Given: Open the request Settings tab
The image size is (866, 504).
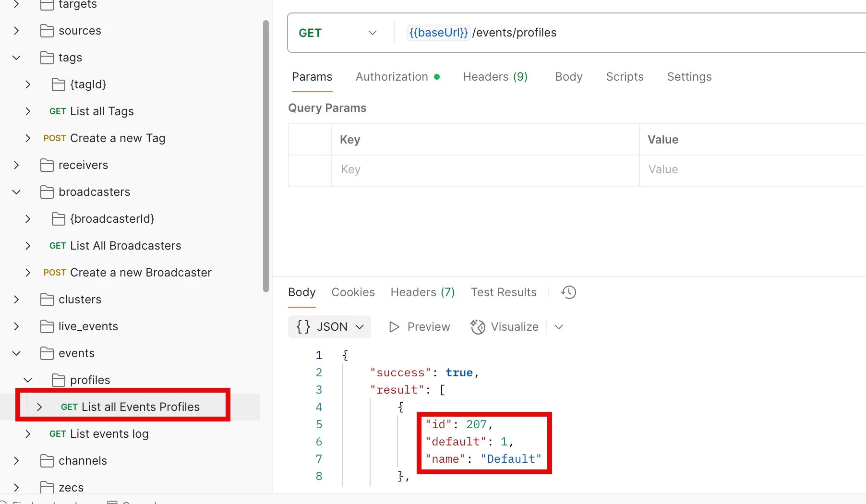Looking at the screenshot, I should click(689, 77).
